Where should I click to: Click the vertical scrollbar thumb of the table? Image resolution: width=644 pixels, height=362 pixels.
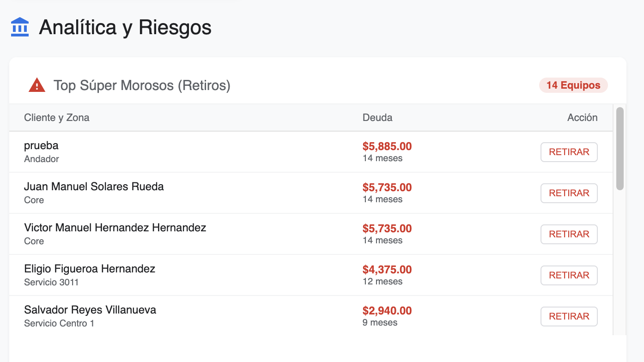point(620,148)
